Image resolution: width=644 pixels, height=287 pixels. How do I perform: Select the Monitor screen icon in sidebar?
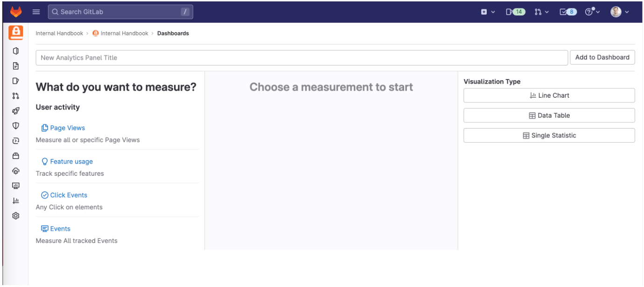[15, 186]
